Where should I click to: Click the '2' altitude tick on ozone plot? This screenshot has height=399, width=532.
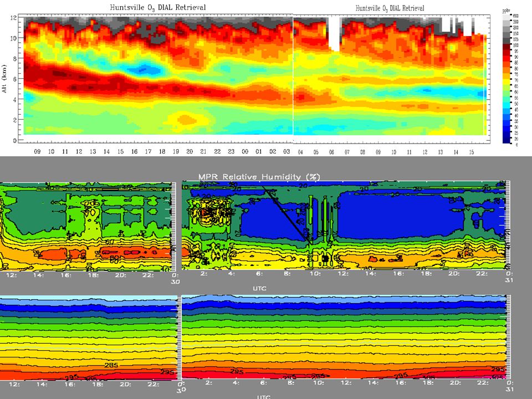pyautogui.click(x=14, y=120)
